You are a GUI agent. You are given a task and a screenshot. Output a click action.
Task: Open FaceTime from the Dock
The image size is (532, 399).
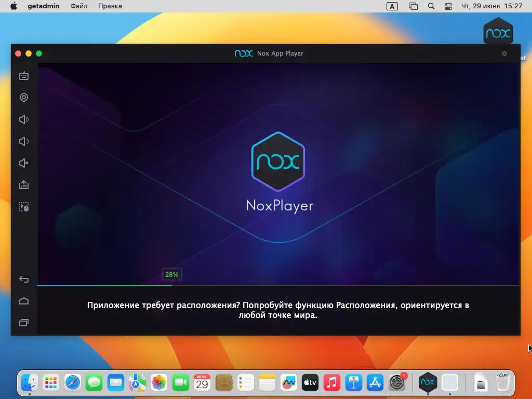(180, 383)
